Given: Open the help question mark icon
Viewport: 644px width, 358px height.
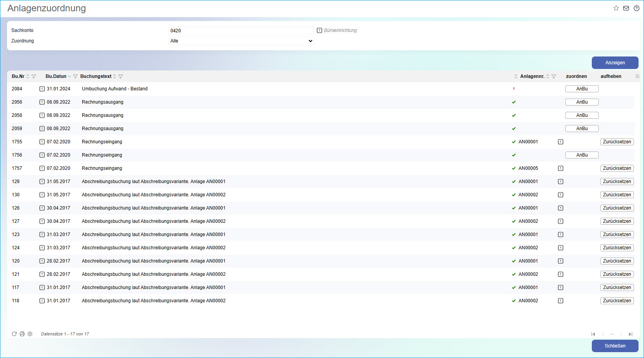Looking at the screenshot, I should tap(636, 8).
